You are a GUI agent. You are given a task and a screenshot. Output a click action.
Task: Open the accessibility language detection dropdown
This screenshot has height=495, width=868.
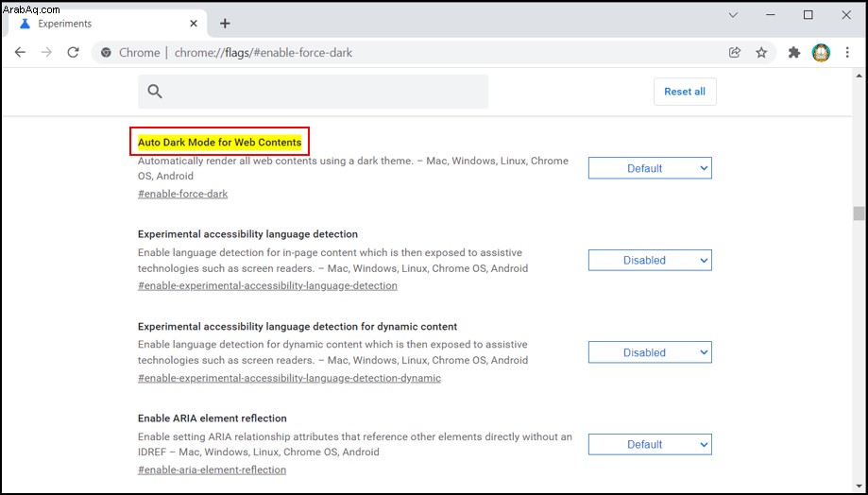tap(650, 260)
